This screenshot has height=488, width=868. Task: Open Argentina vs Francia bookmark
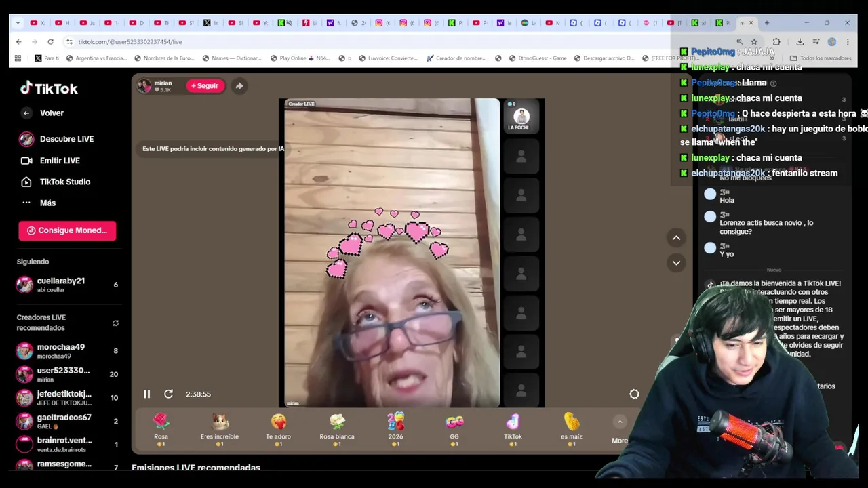coord(96,58)
